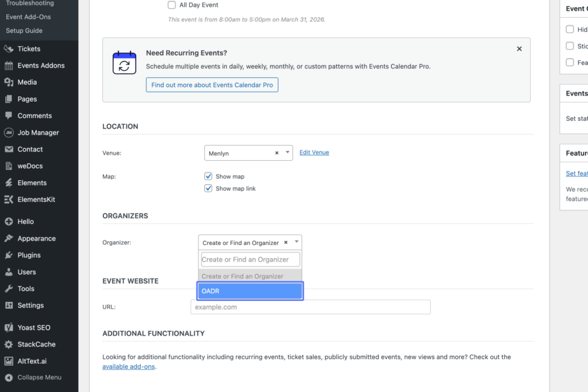Focus the organizer search input field
The width and height of the screenshot is (588, 392).
tap(250, 259)
